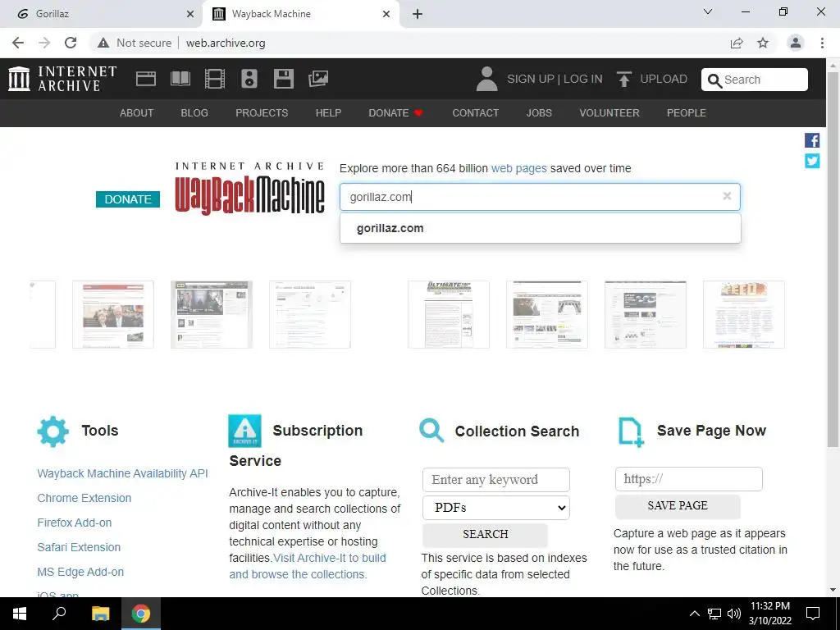Viewport: 840px width, 630px height.
Task: Click the user avatar icon by Sign Up
Action: [x=486, y=79]
